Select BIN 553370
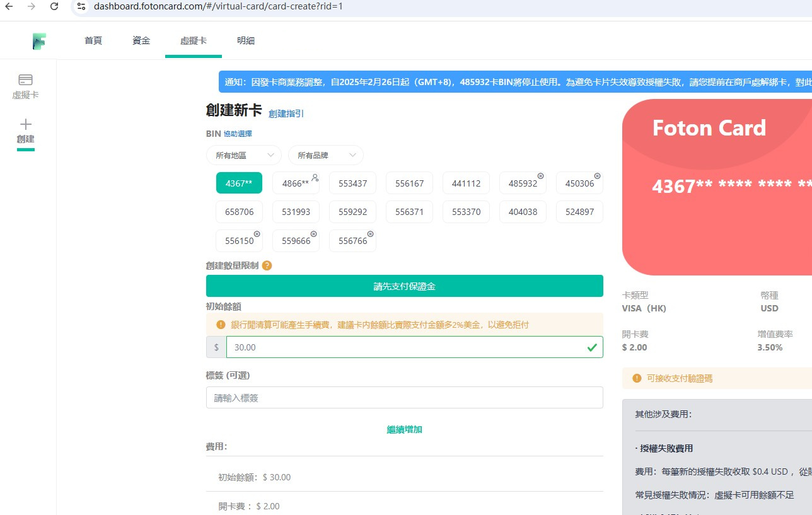 [x=467, y=212]
